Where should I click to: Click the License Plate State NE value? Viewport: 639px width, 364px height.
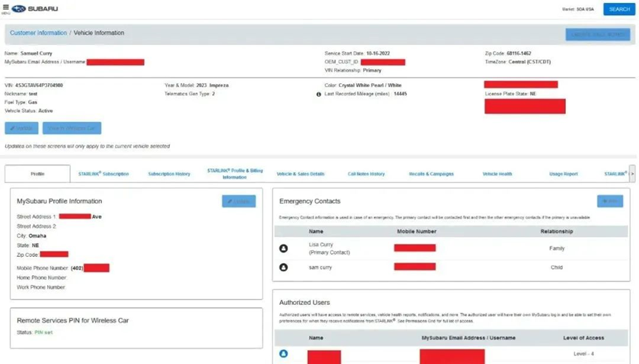[x=533, y=94]
